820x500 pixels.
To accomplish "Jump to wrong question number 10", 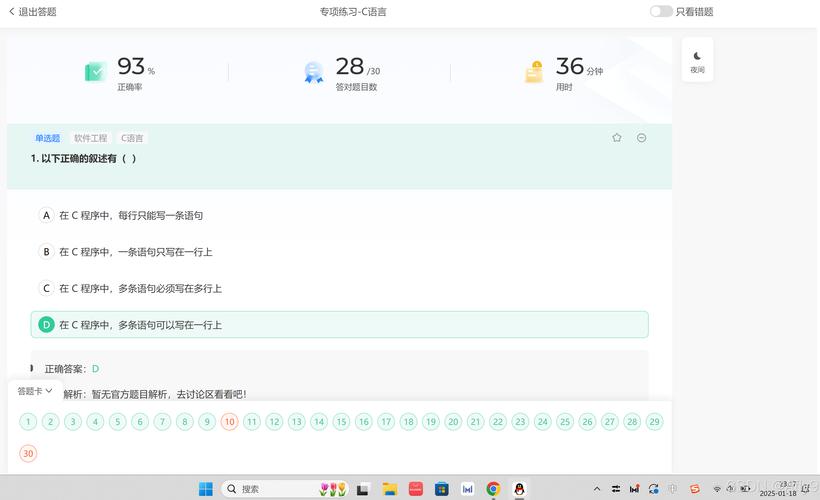I will coord(229,422).
